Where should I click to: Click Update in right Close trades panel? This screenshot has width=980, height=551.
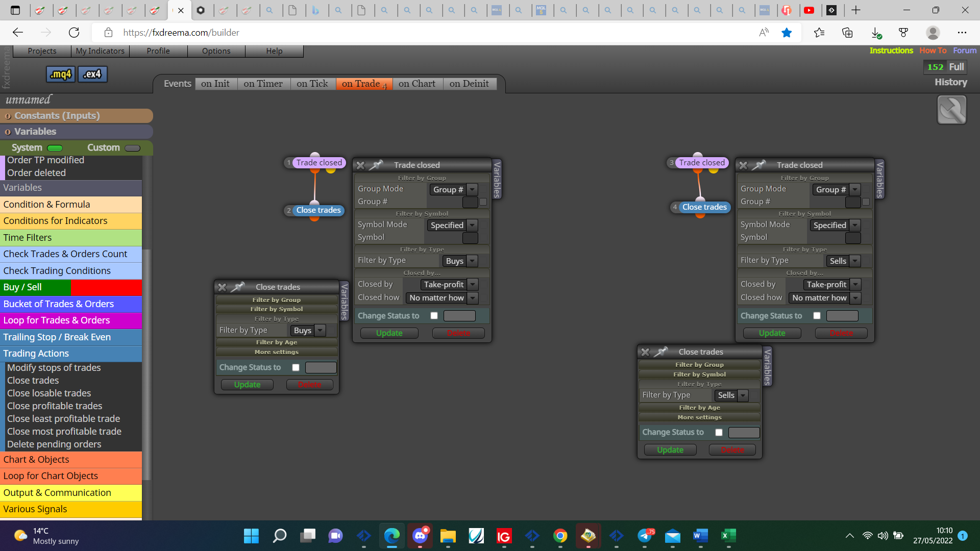[x=670, y=450]
